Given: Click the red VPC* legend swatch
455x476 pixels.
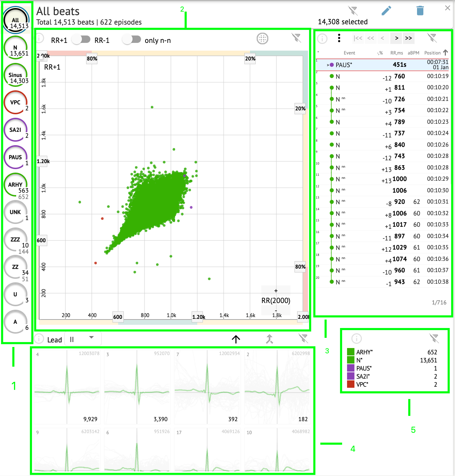Looking at the screenshot, I should [351, 384].
